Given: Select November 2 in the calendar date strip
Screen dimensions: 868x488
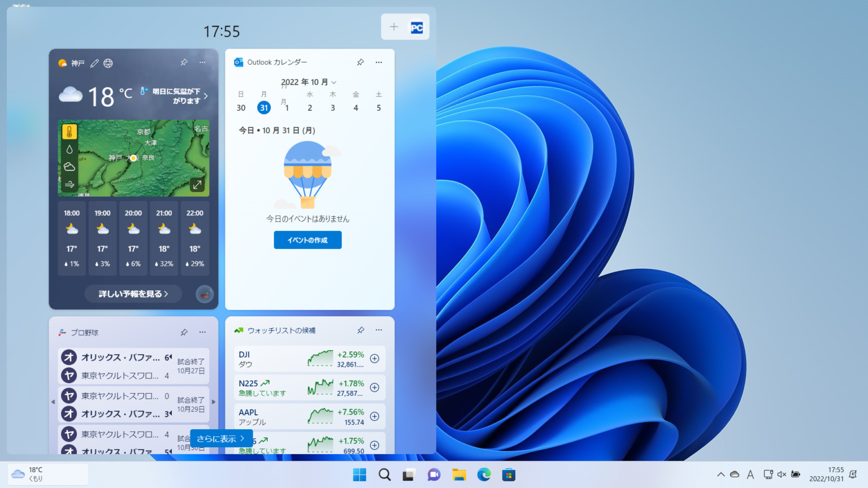Looking at the screenshot, I should (x=310, y=107).
